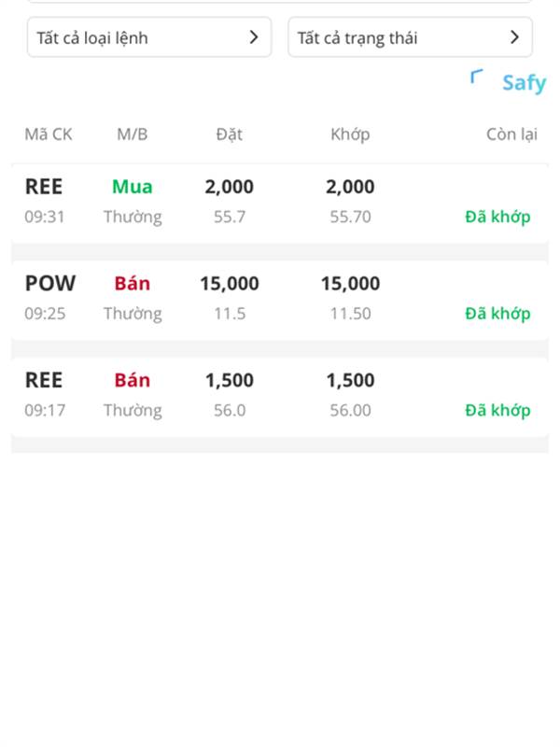Click 'Đã khớp' status of 09:17 REE order

(497, 411)
